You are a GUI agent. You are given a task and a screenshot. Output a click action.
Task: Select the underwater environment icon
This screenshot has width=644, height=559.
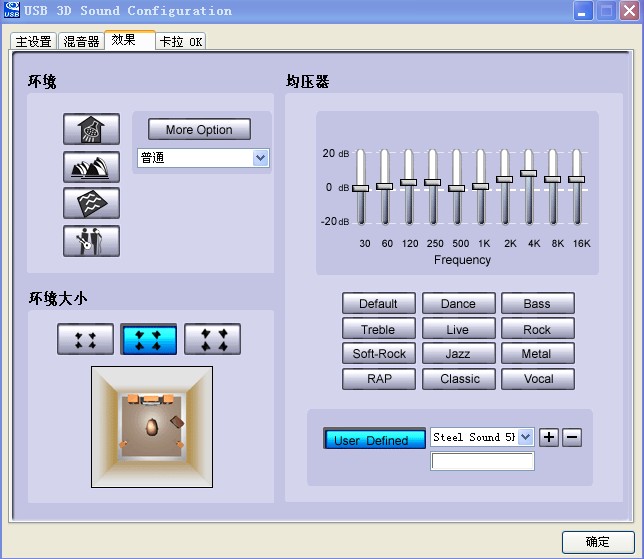click(92, 203)
